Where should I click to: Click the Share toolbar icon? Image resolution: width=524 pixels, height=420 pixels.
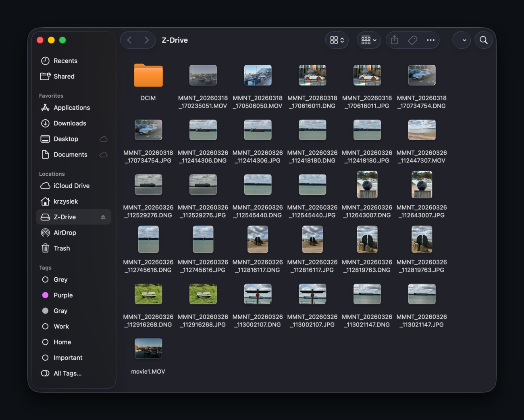(x=395, y=40)
